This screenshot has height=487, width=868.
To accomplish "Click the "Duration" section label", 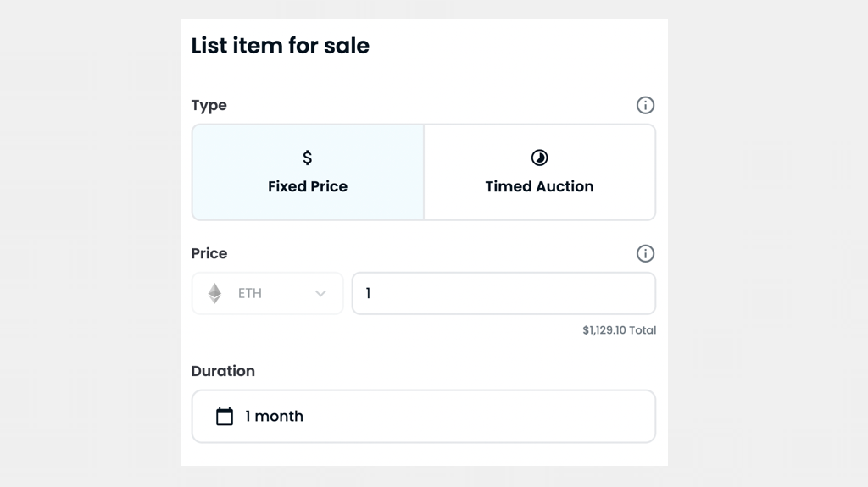I will [x=223, y=371].
